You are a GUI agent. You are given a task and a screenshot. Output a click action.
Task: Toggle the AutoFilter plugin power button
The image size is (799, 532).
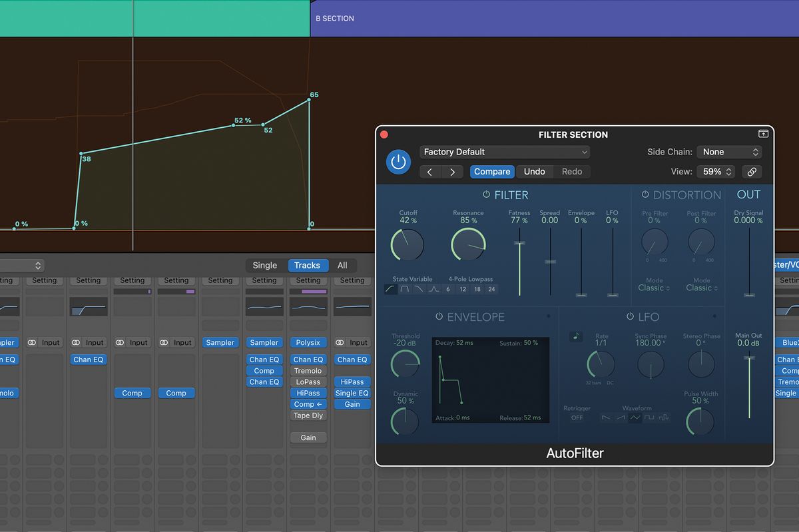point(398,161)
